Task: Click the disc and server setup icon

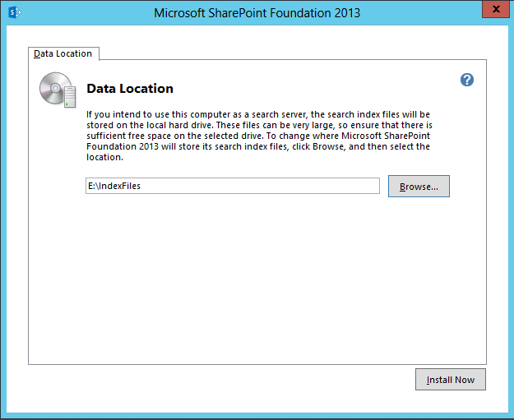Action: pos(58,90)
